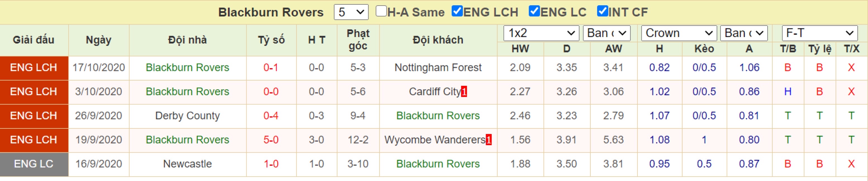This screenshot has height=181, width=868.
Task: Expand the 1x2 odds type dropdown
Action: click(541, 33)
